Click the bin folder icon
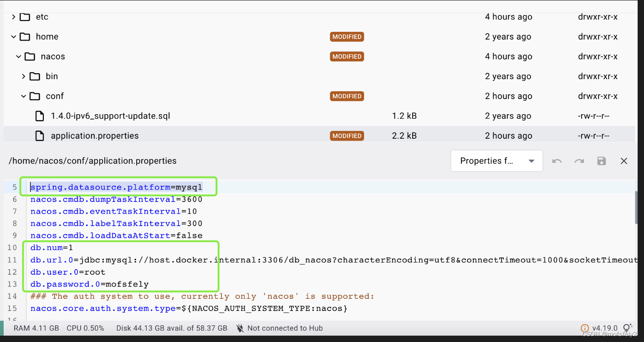Screen dimensions: 644x342 coord(35,76)
